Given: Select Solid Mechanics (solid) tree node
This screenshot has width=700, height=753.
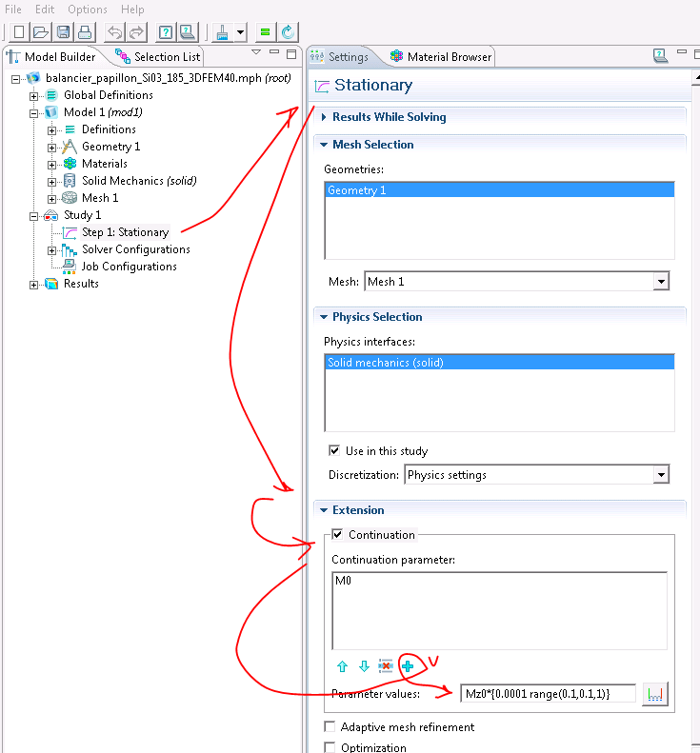Looking at the screenshot, I should [138, 181].
